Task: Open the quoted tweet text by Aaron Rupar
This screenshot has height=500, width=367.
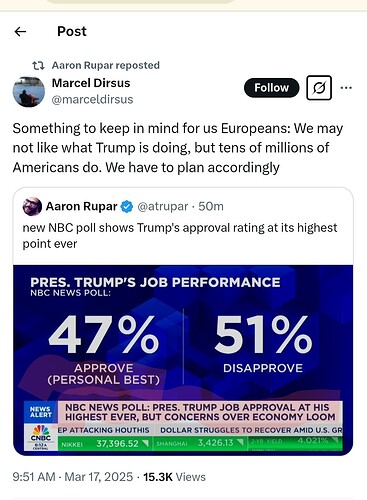Action: pos(180,236)
